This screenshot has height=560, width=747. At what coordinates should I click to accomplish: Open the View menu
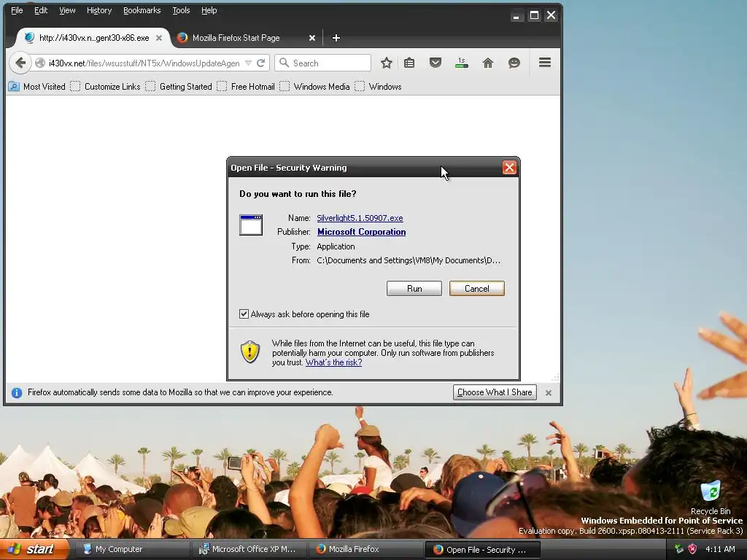tap(67, 10)
